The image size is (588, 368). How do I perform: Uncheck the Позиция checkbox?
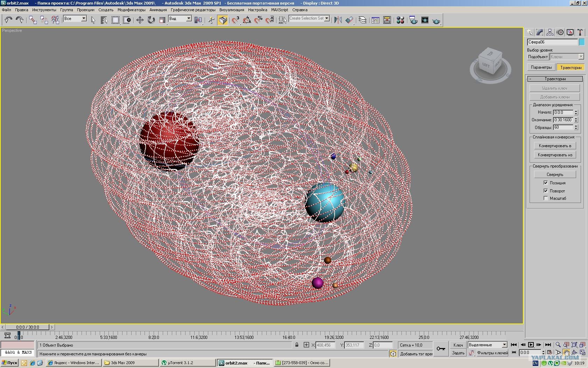[545, 183]
